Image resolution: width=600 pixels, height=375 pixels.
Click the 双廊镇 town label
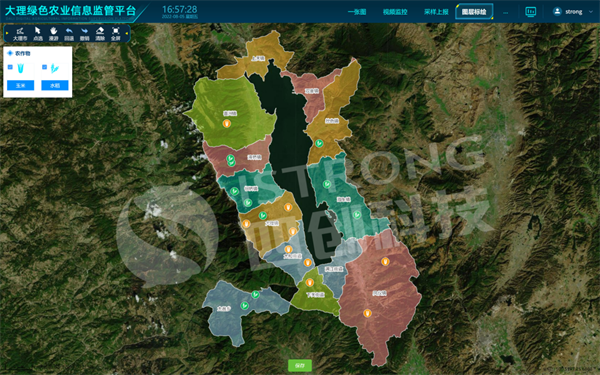312,91
